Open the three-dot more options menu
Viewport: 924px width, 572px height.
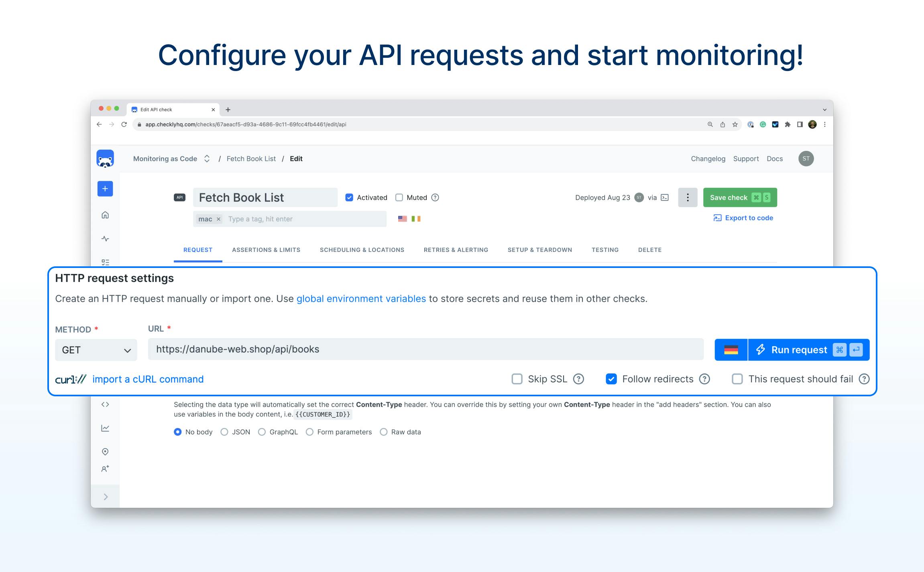click(688, 197)
